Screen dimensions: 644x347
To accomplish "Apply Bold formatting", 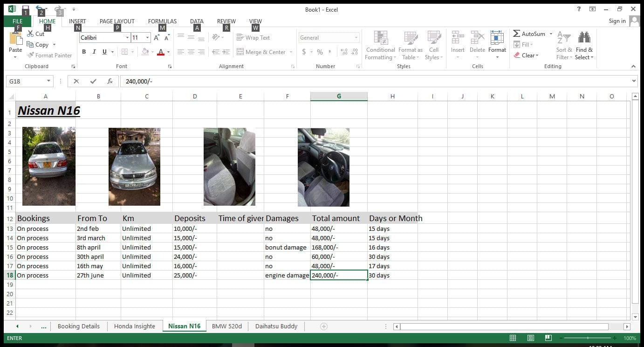I will pos(84,52).
